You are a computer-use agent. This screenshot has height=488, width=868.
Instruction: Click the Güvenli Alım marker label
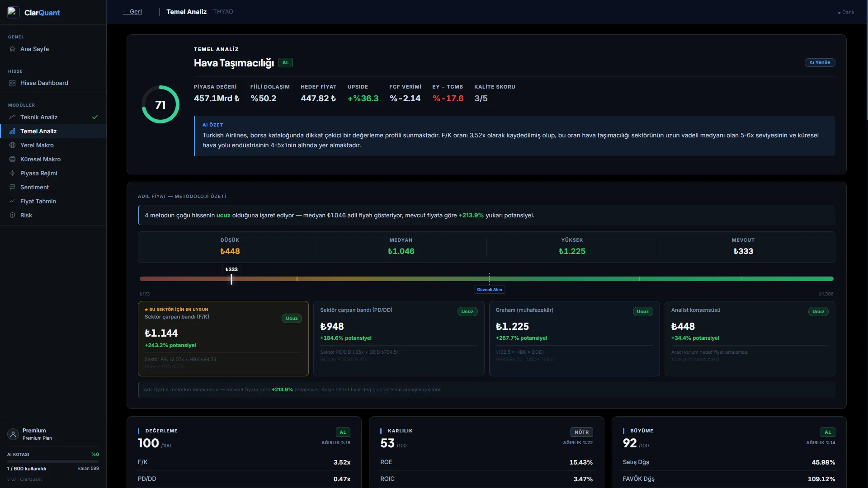pyautogui.click(x=489, y=290)
